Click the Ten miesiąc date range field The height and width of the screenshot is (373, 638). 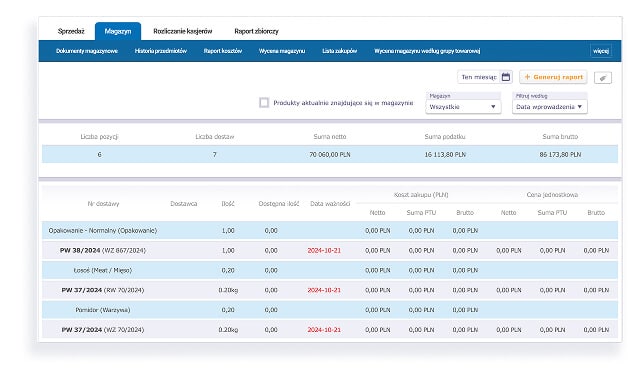coord(479,77)
